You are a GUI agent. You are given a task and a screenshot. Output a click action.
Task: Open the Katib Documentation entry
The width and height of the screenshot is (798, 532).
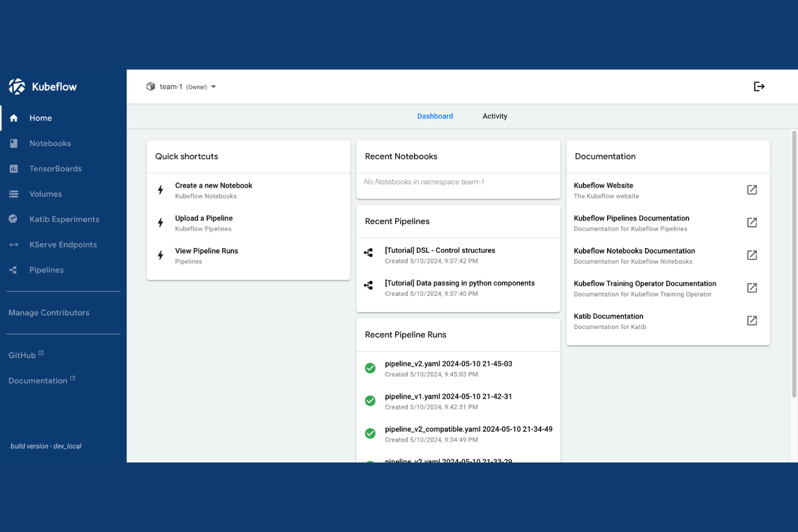pyautogui.click(x=668, y=321)
